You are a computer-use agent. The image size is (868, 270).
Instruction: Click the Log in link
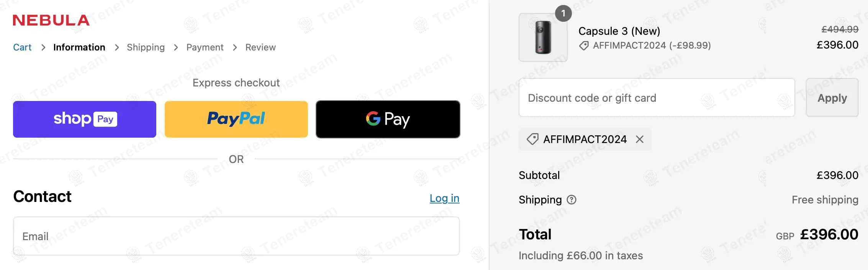(444, 198)
